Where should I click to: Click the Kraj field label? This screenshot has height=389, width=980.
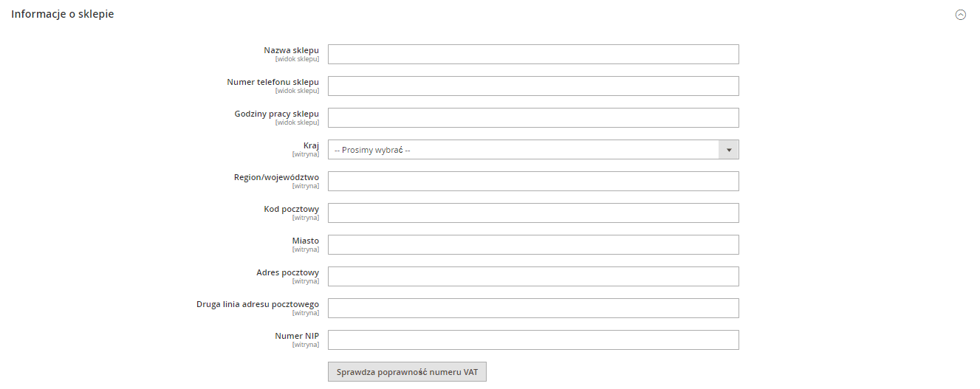[x=311, y=145]
